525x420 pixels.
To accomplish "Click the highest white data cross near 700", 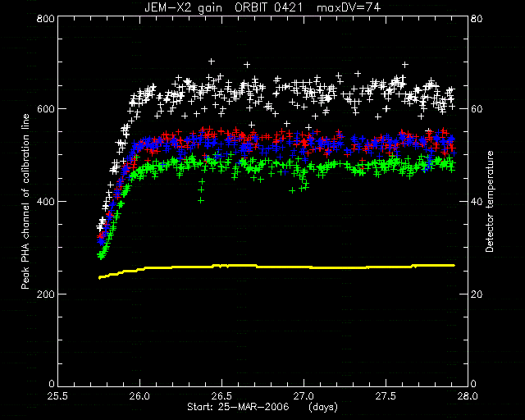I will tap(212, 62).
